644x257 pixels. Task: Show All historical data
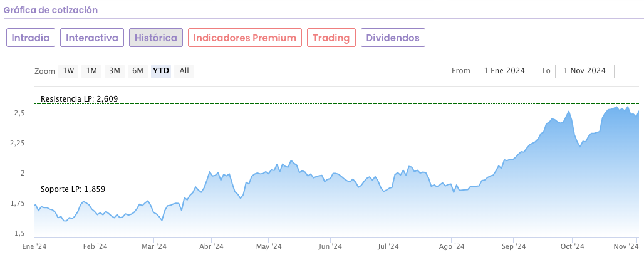(x=184, y=71)
